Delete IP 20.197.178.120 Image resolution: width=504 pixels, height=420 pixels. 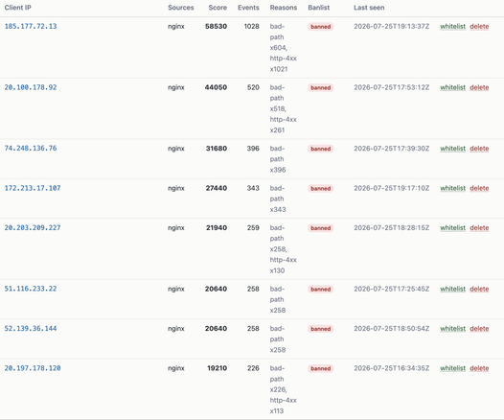(x=479, y=368)
